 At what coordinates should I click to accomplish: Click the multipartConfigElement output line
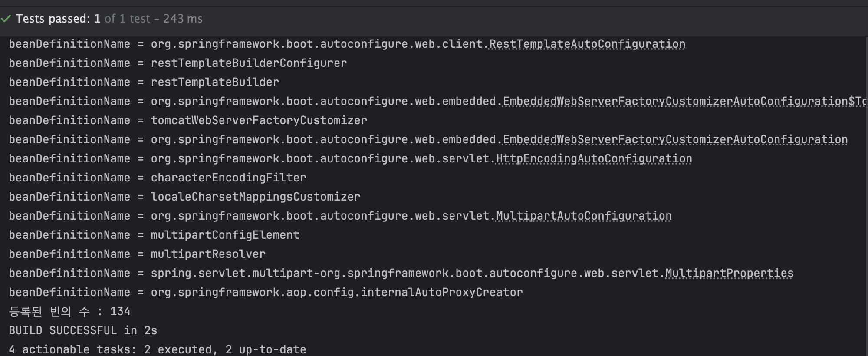154,235
